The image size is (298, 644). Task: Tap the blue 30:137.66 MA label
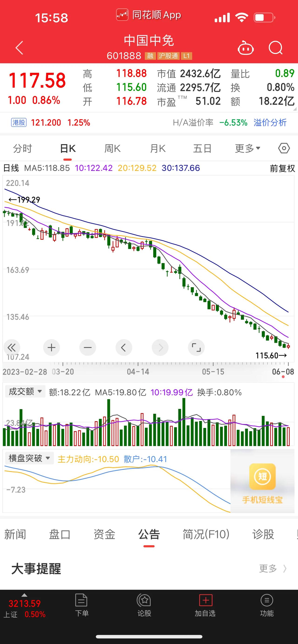(x=181, y=168)
